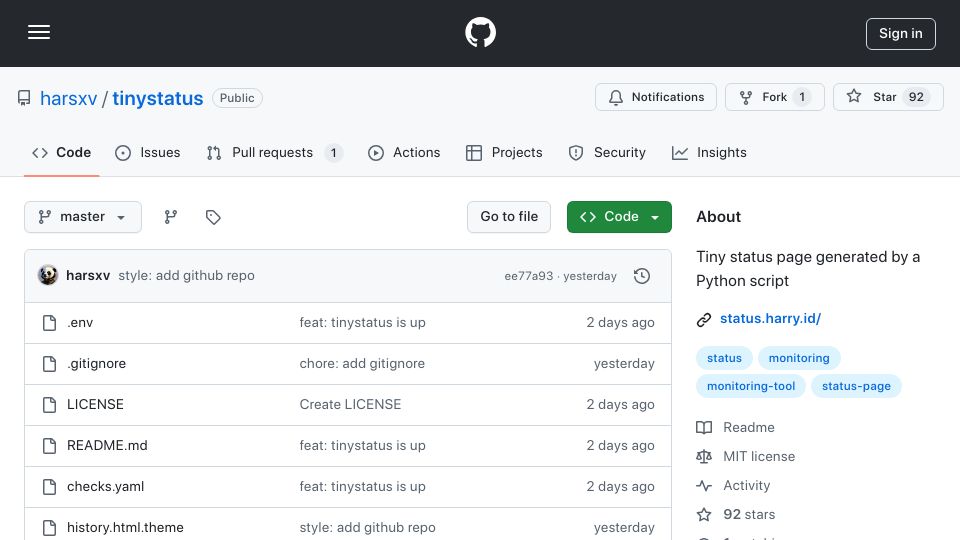View commit history clock icon
The width and height of the screenshot is (960, 540).
coord(642,276)
